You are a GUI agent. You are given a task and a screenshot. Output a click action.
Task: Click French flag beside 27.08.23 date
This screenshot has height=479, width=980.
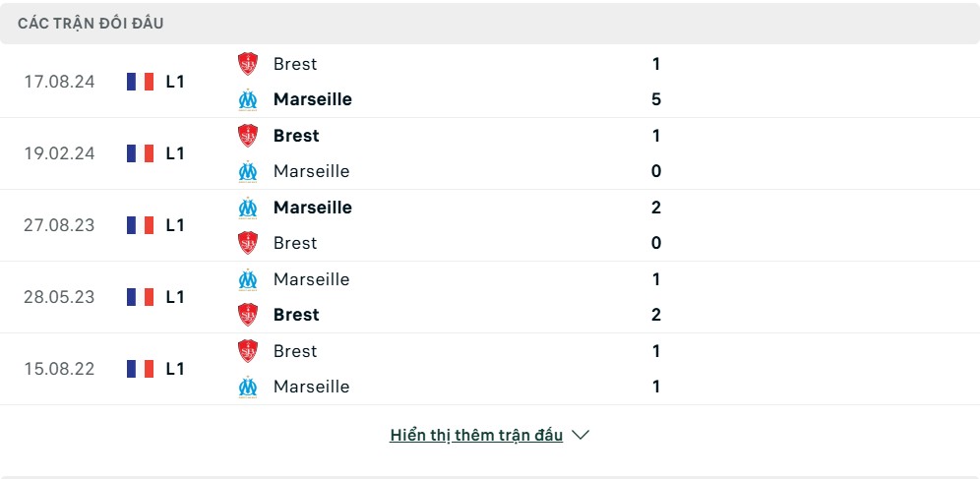tap(140, 225)
